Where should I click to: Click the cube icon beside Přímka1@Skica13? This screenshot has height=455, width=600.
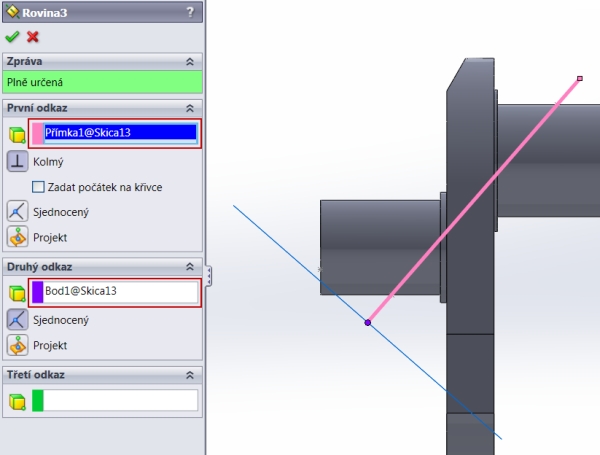click(17, 135)
